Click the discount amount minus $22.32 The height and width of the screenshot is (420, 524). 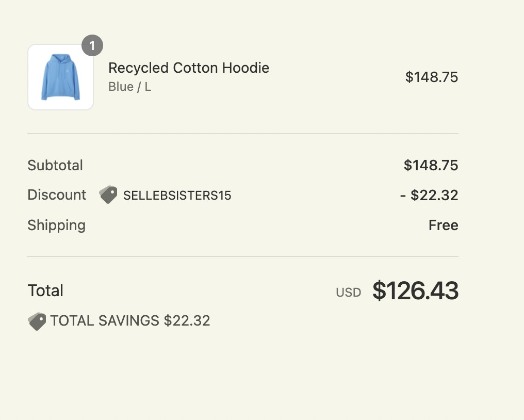click(429, 196)
